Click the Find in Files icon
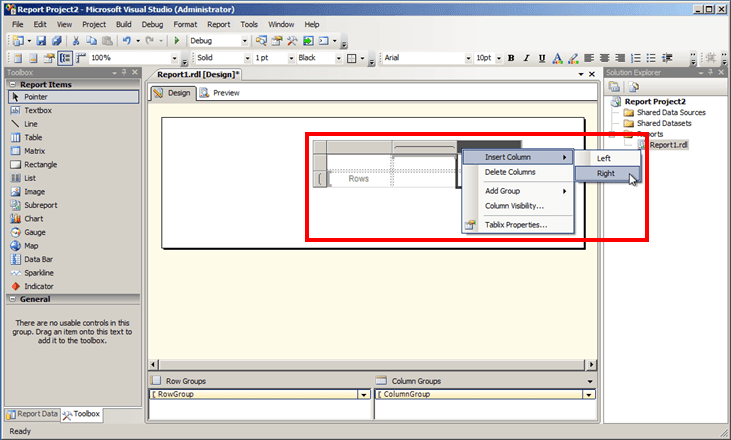The image size is (731, 440). point(262,41)
